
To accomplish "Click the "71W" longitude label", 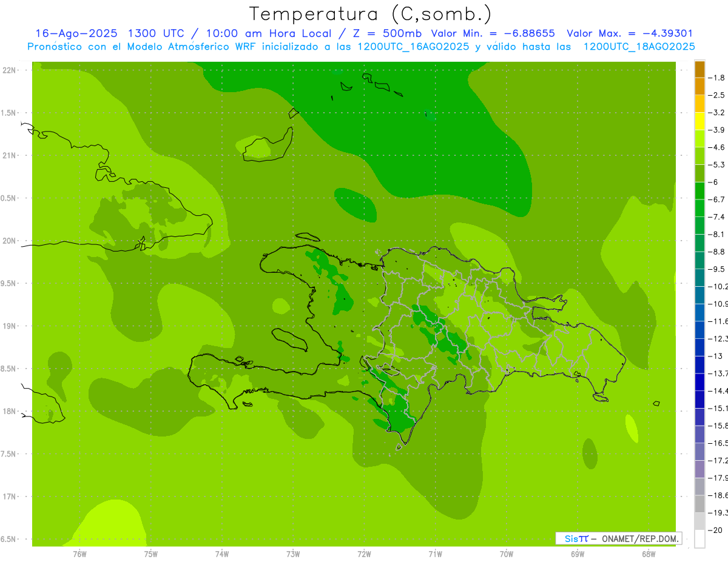I will pos(435,554).
